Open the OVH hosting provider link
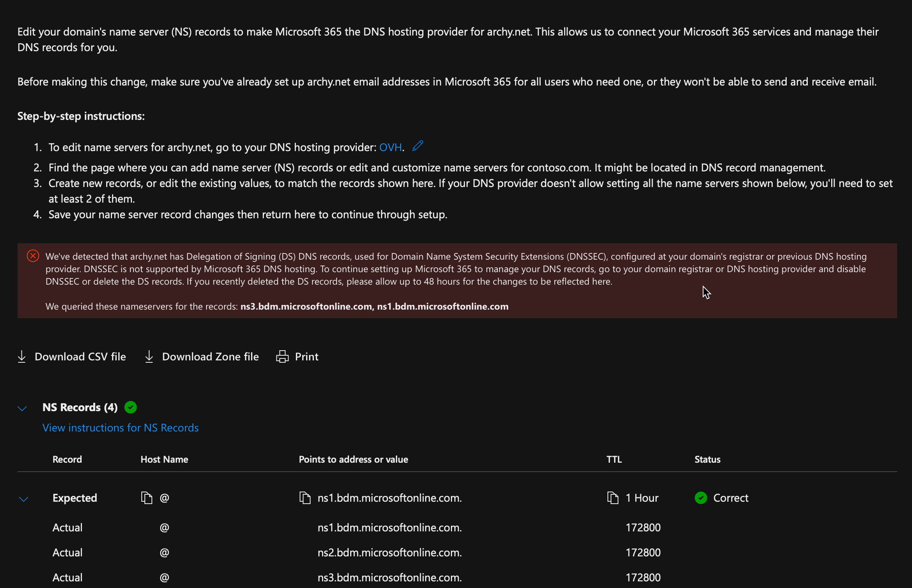 pos(390,147)
